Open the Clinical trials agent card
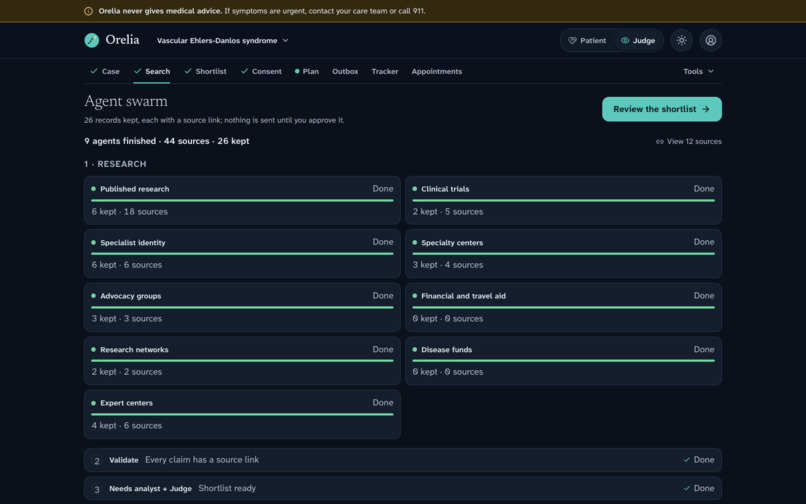This screenshot has height=504, width=806. click(563, 200)
